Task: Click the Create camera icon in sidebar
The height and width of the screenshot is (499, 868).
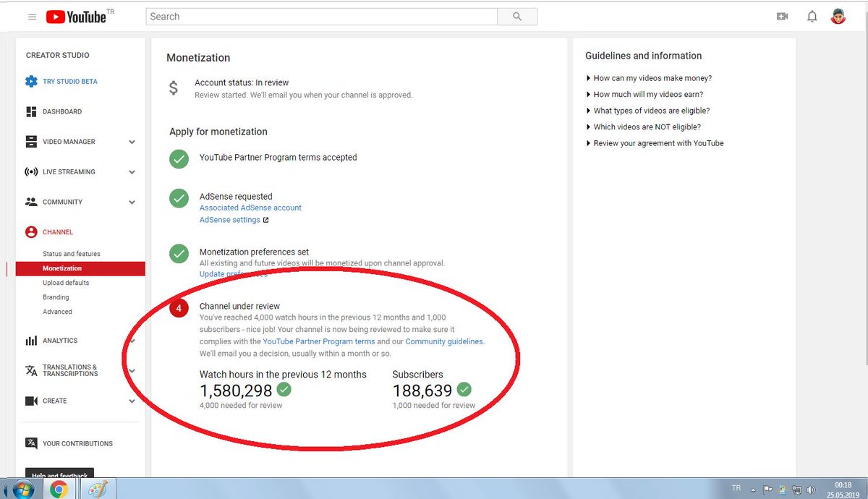Action: (x=31, y=401)
